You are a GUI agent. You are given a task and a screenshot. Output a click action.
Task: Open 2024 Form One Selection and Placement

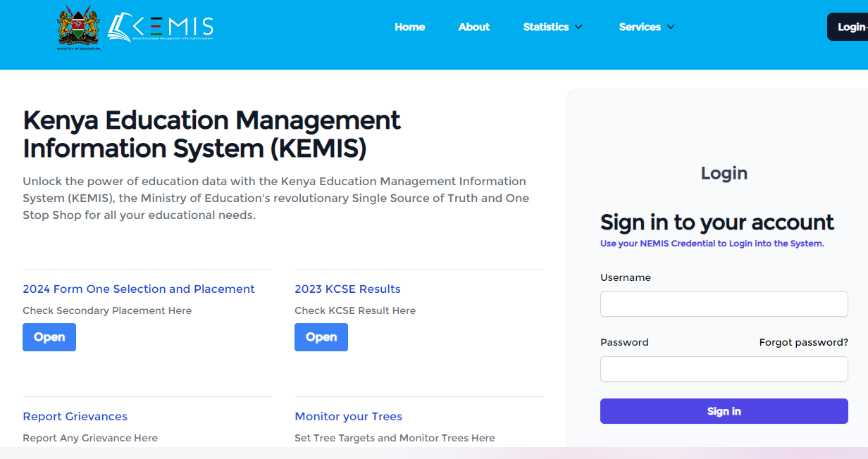tap(138, 289)
